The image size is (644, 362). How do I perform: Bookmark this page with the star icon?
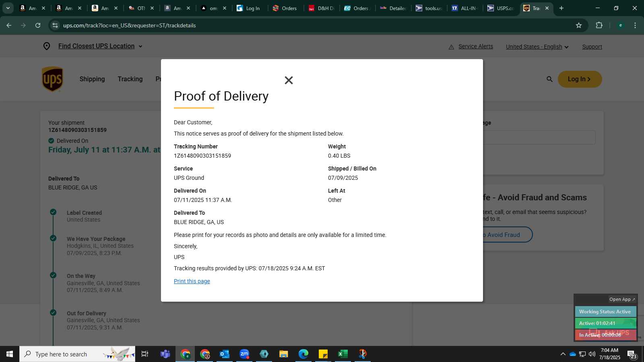(x=579, y=25)
